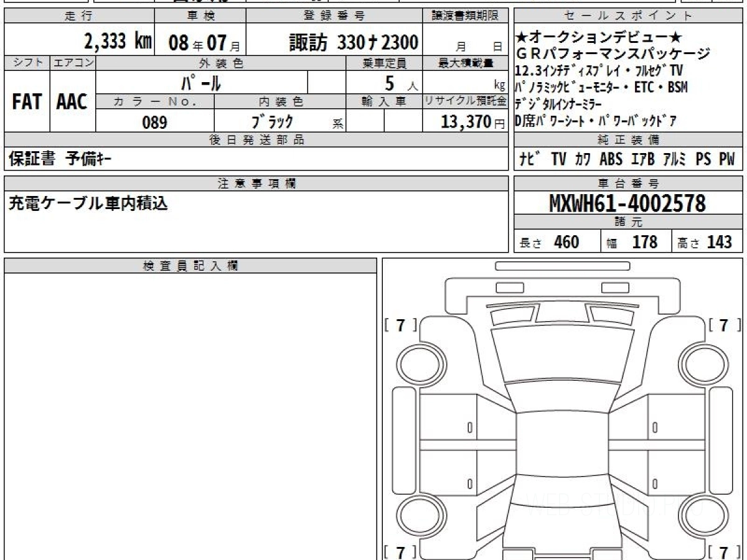The width and height of the screenshot is (747, 560).
Task: Select the アルミ equipment entry
Action: 674,159
